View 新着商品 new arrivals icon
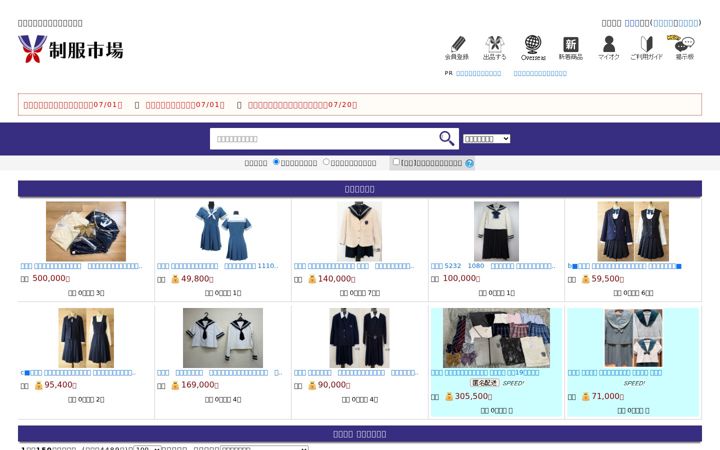 (571, 48)
